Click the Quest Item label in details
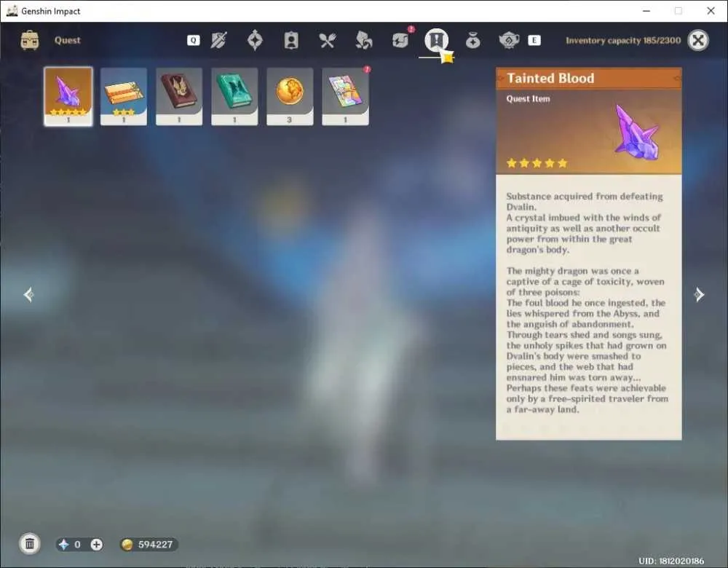The image size is (728, 568). [x=528, y=98]
